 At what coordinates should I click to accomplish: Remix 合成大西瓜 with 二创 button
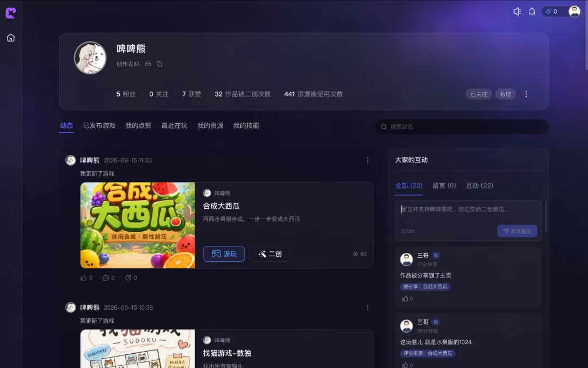(270, 254)
